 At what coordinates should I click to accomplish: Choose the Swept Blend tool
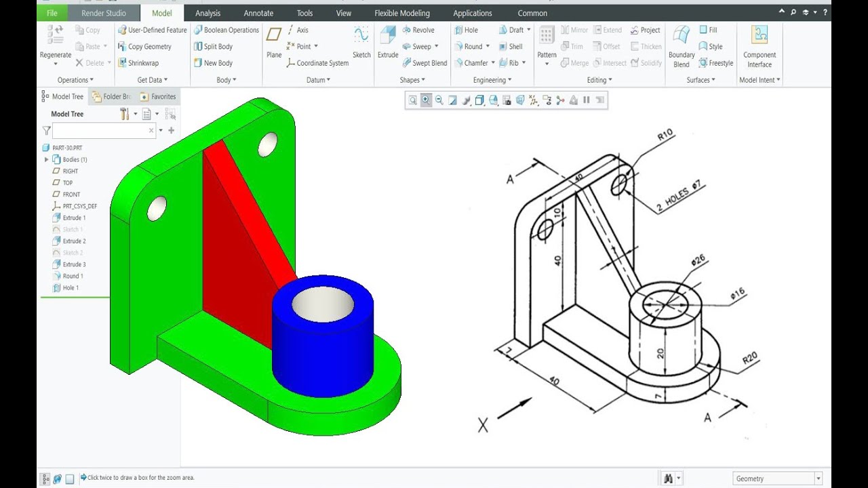click(x=425, y=63)
